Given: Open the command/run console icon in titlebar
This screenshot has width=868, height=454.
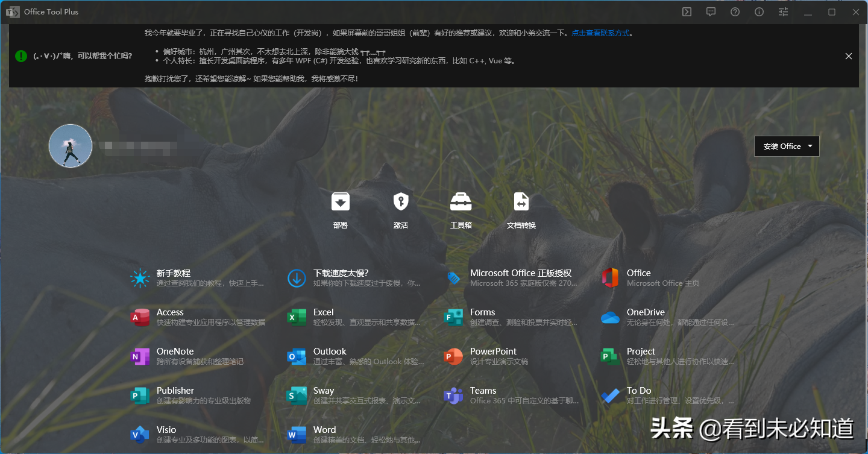Looking at the screenshot, I should (x=687, y=11).
